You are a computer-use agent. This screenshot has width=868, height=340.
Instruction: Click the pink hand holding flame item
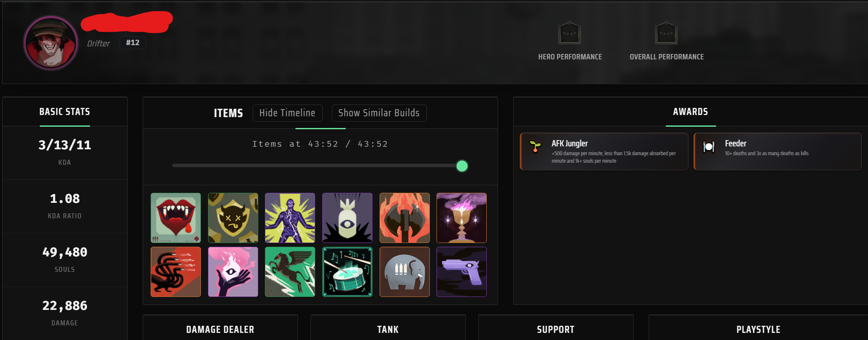[233, 272]
